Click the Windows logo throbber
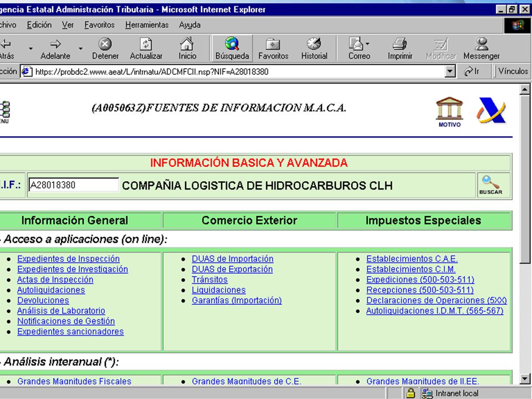This screenshot has height=399, width=532. pyautogui.click(x=518, y=26)
